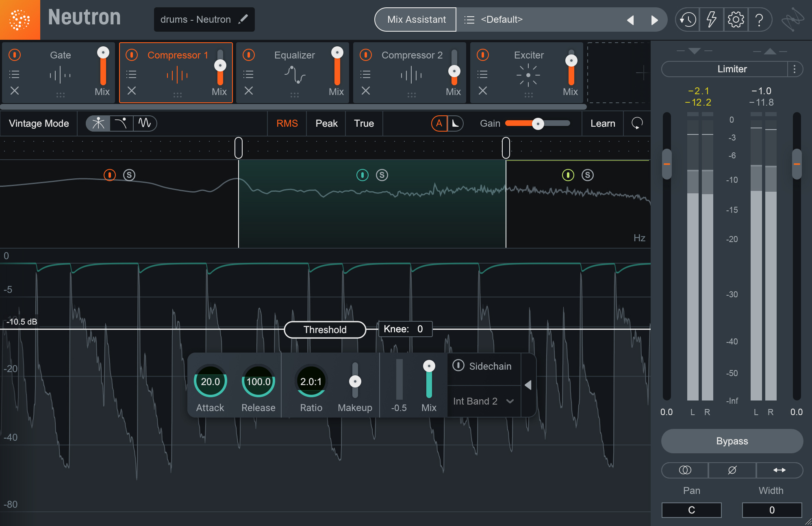Viewport: 812px width, 526px height.
Task: Select the high-pass detection filter icon
Action: (121, 123)
